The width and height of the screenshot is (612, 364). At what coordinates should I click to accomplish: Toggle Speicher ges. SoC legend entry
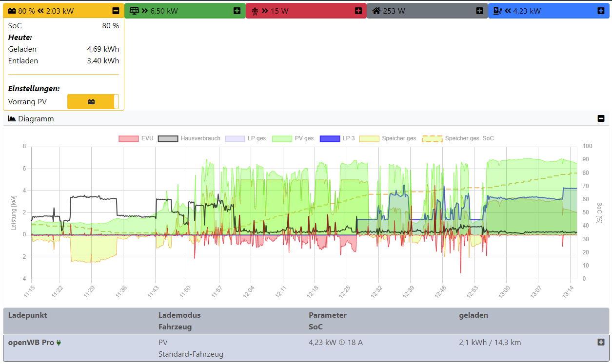coord(458,138)
